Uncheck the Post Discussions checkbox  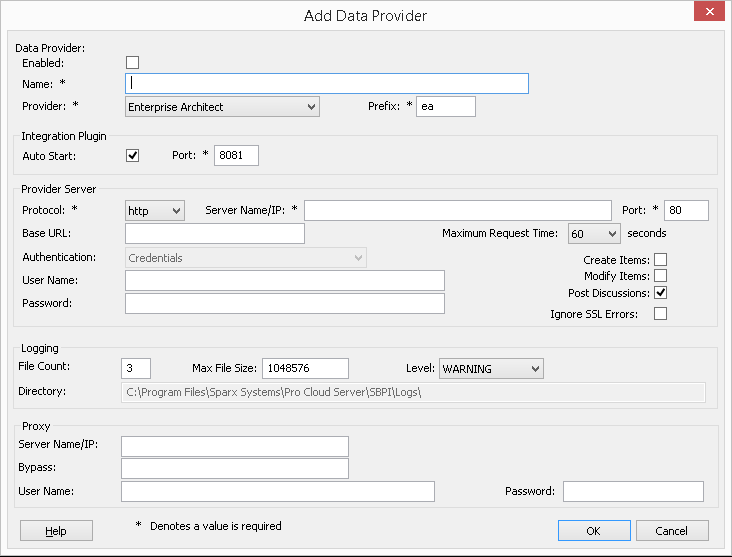click(660, 293)
